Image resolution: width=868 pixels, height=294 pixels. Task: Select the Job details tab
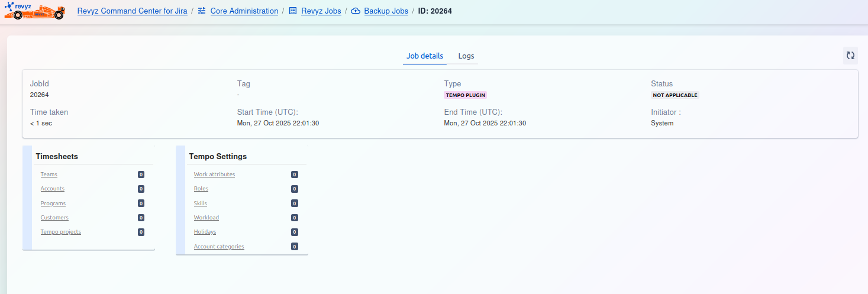[x=425, y=56]
